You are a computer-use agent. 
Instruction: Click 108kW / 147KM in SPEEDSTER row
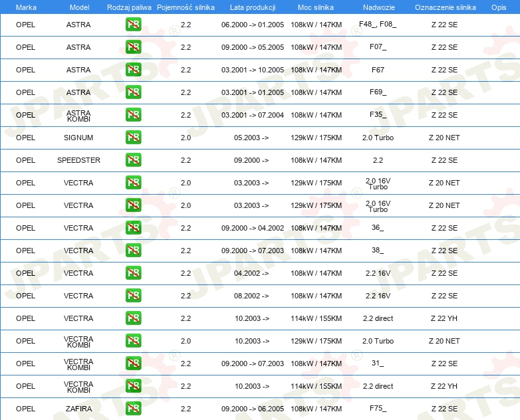[316, 160]
